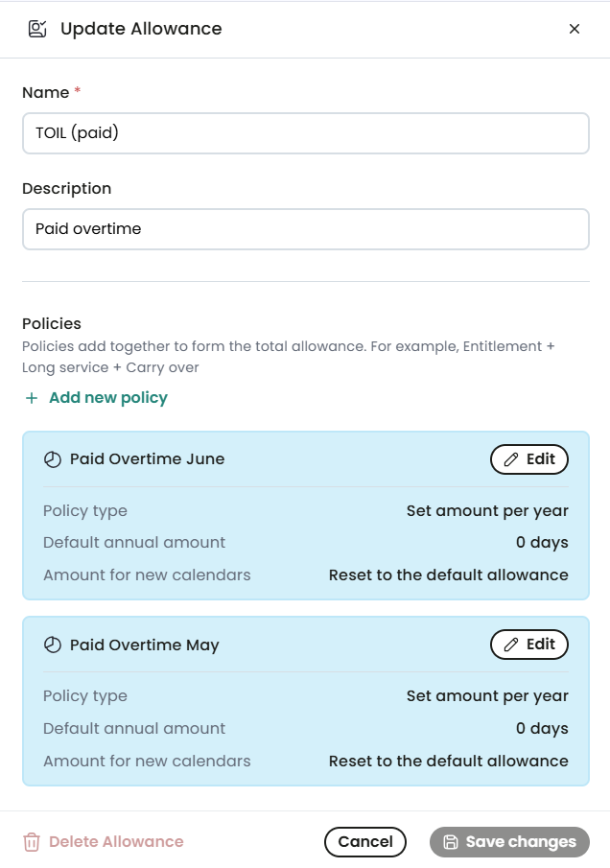Edit the Paid Overtime June policy
The height and width of the screenshot is (868, 610).
pyautogui.click(x=529, y=459)
